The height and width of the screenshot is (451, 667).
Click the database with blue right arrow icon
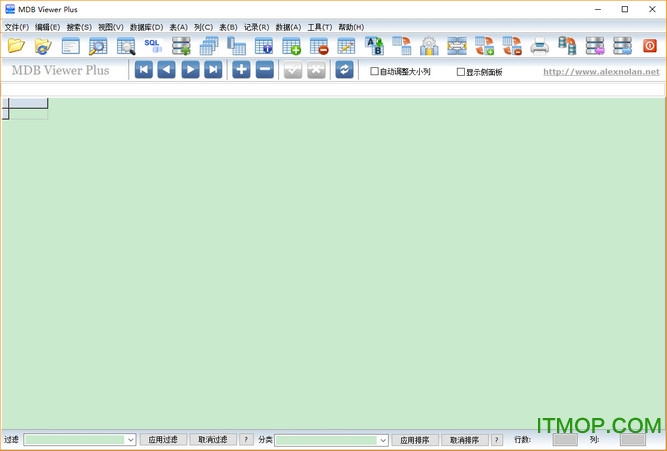[x=622, y=46]
